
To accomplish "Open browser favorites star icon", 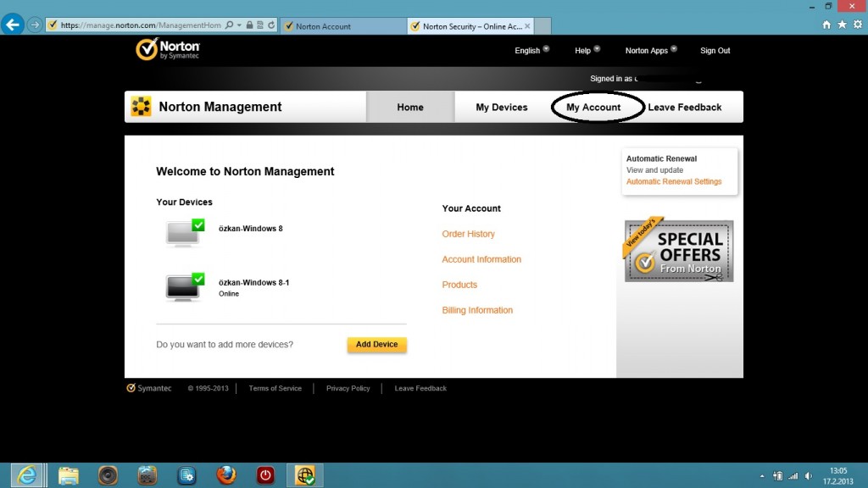I will pyautogui.click(x=842, y=25).
